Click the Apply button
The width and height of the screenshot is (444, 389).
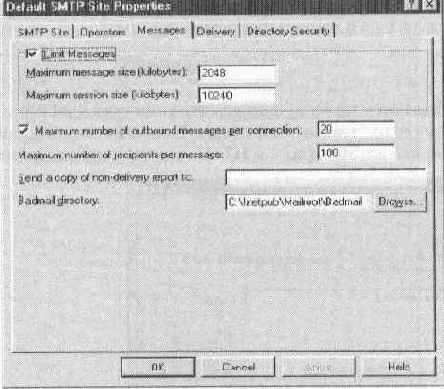click(x=319, y=367)
